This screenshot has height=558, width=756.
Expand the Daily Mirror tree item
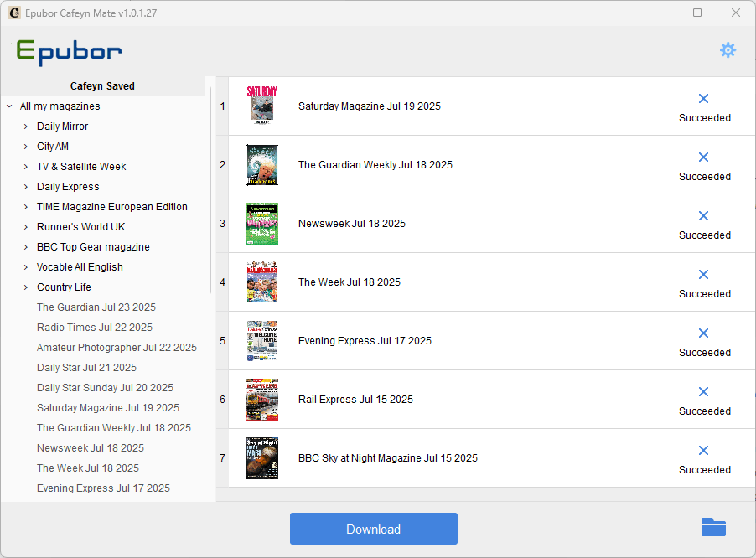[24, 126]
